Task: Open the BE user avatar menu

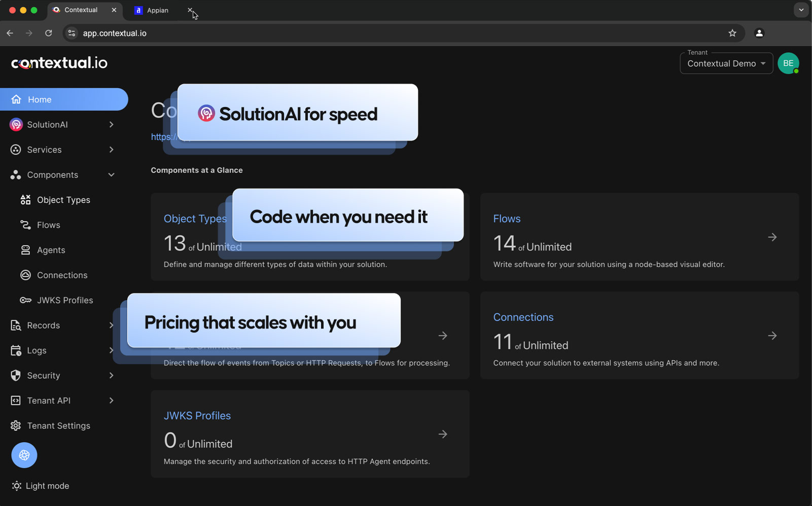Action: pos(788,63)
